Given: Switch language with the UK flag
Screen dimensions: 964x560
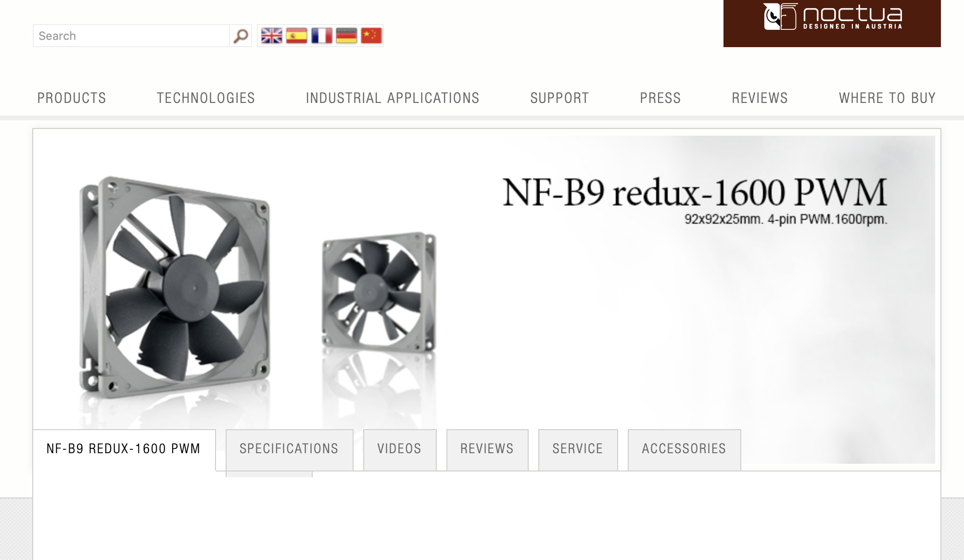Looking at the screenshot, I should coord(271,36).
